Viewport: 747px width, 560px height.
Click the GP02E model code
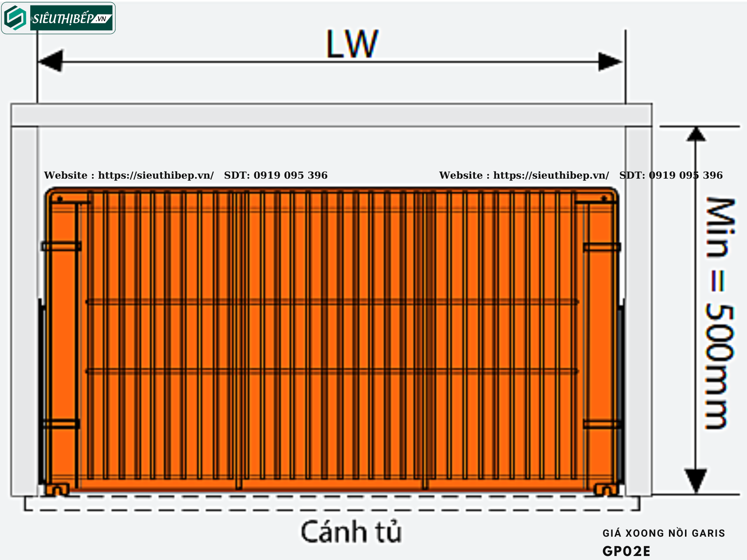(626, 551)
